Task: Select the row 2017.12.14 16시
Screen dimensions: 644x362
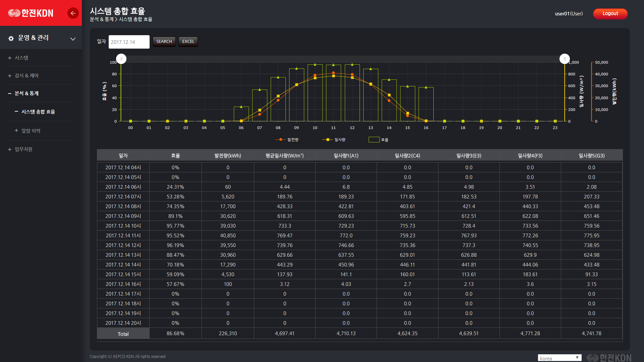Action: point(360,284)
